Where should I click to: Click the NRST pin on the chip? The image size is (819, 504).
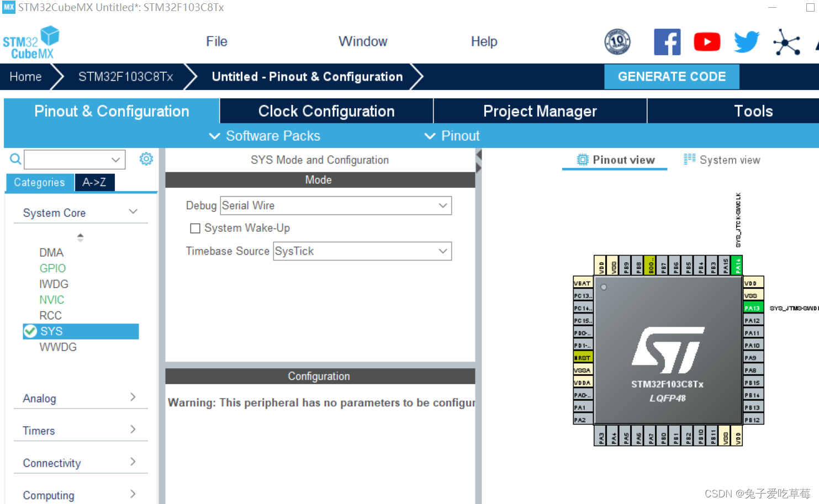coord(583,358)
